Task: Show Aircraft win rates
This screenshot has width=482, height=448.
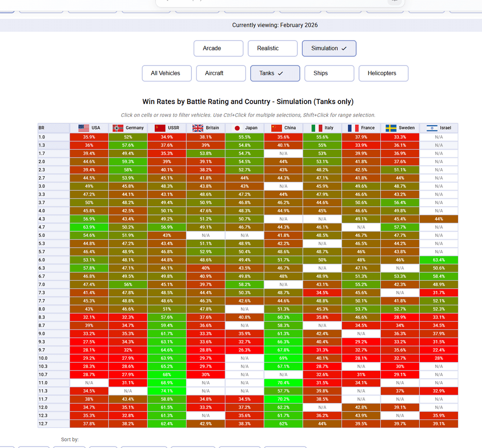Action: pyautogui.click(x=221, y=73)
